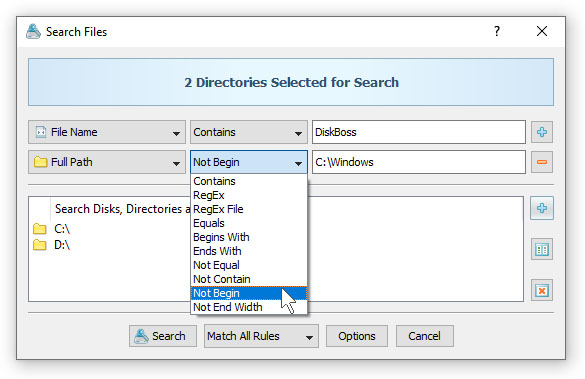Open the Full Path rule type dropdown

[107, 162]
